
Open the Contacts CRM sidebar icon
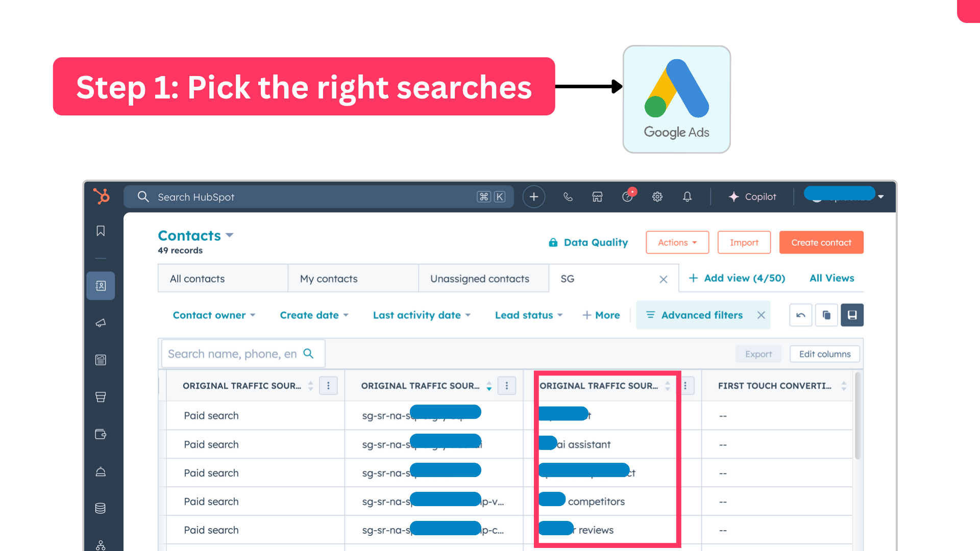click(x=101, y=286)
